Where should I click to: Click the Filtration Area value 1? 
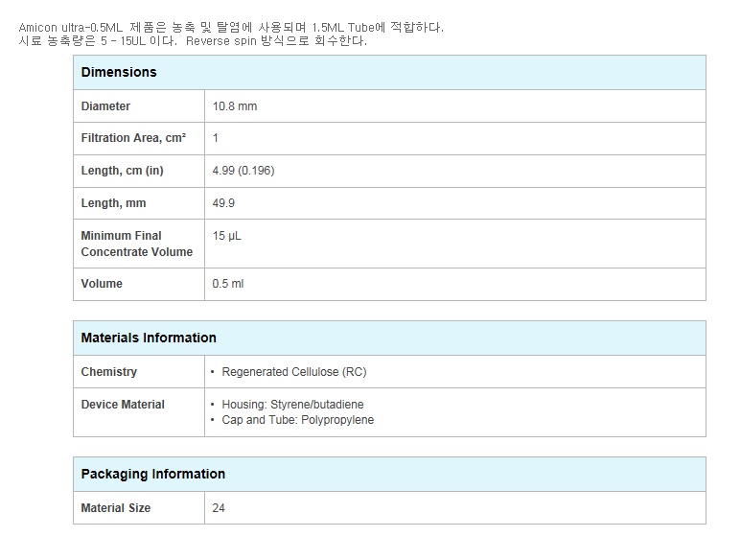tap(216, 138)
